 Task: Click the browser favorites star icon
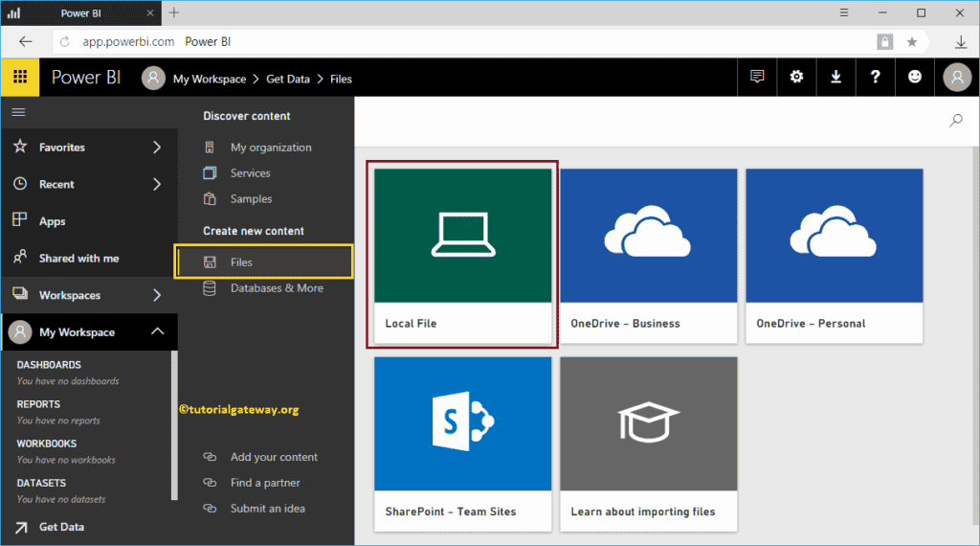912,42
